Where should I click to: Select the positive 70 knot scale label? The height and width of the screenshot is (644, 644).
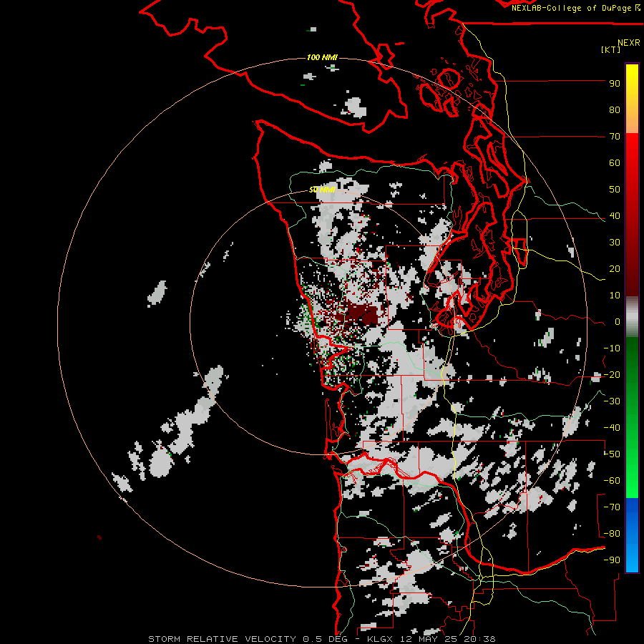click(x=615, y=137)
